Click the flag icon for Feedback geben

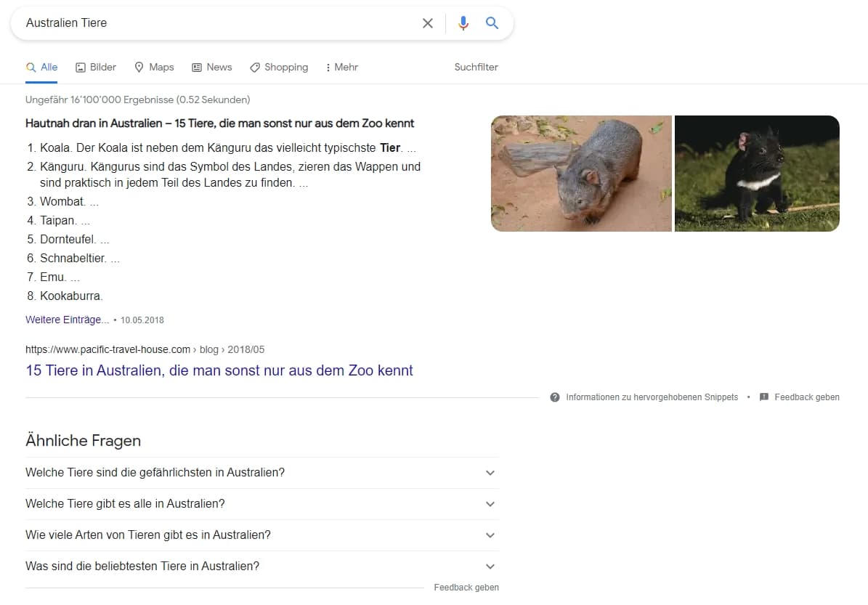coord(763,397)
